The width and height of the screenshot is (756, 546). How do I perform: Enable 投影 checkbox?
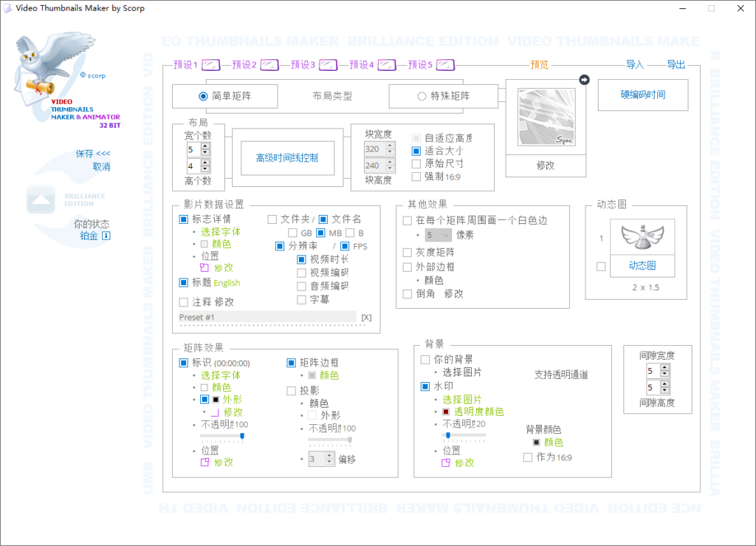pos(291,391)
